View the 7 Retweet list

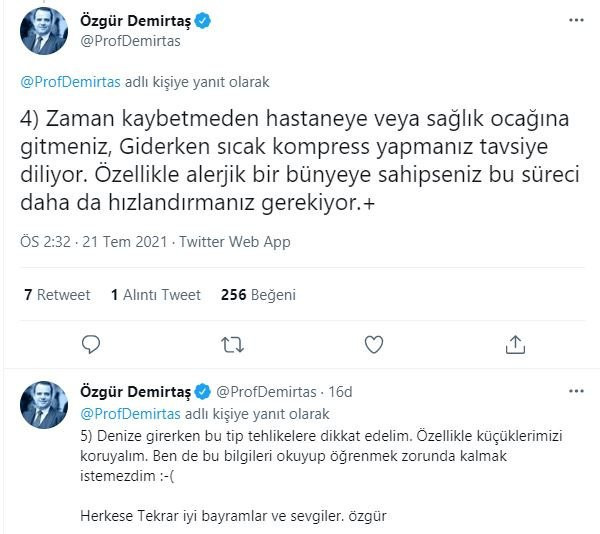(x=57, y=295)
